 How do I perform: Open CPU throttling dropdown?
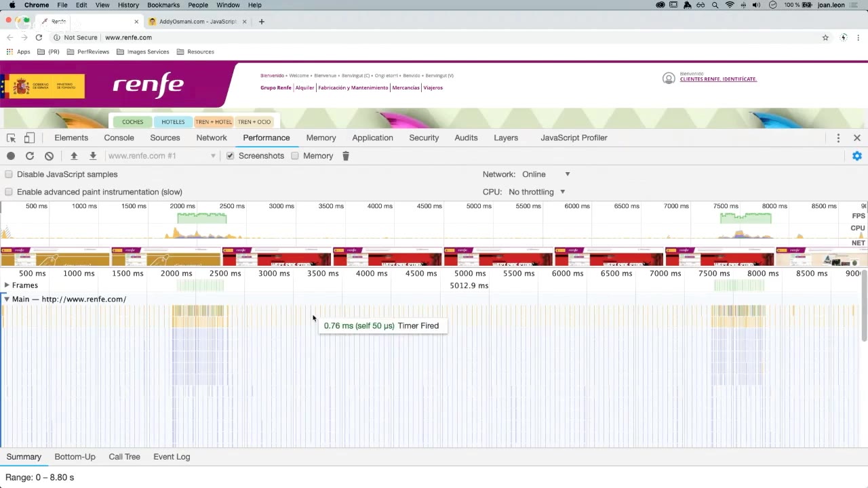click(x=537, y=192)
